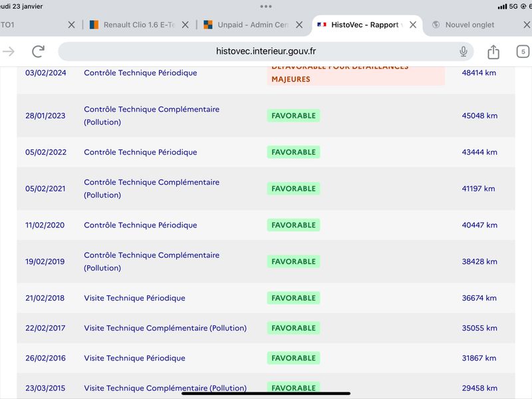Select the date 21/02/2018

click(45, 298)
